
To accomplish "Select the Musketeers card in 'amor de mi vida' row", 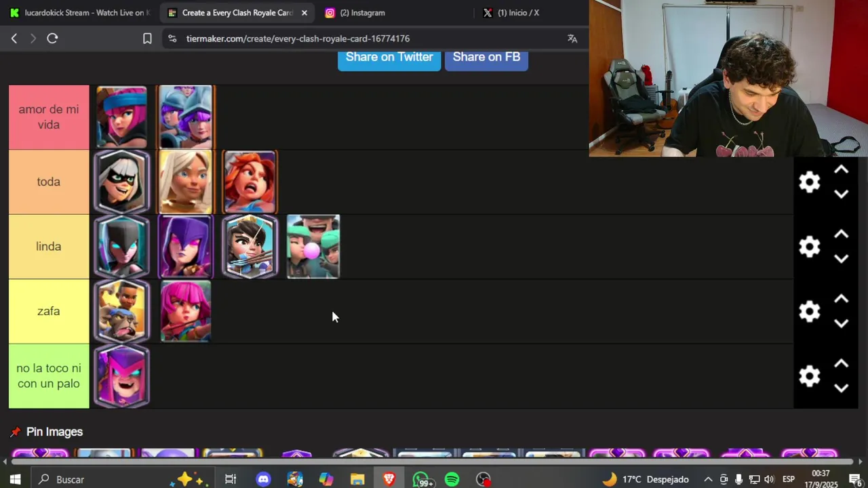I will click(186, 117).
